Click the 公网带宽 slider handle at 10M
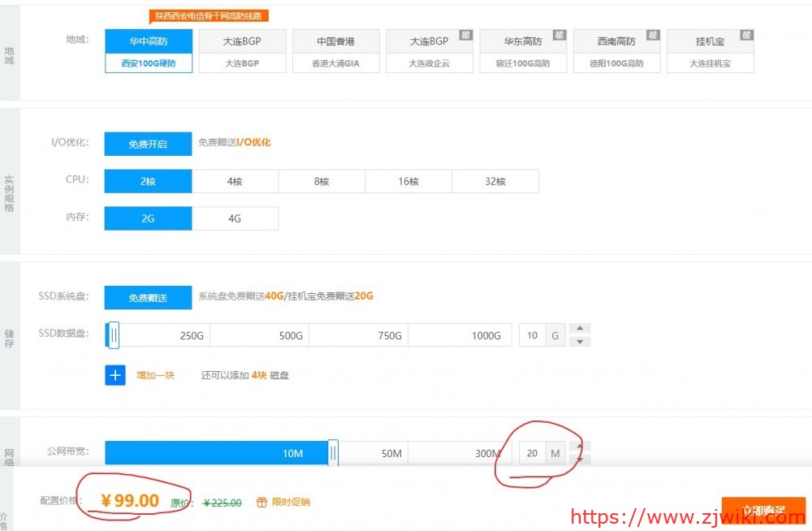 [x=333, y=452]
